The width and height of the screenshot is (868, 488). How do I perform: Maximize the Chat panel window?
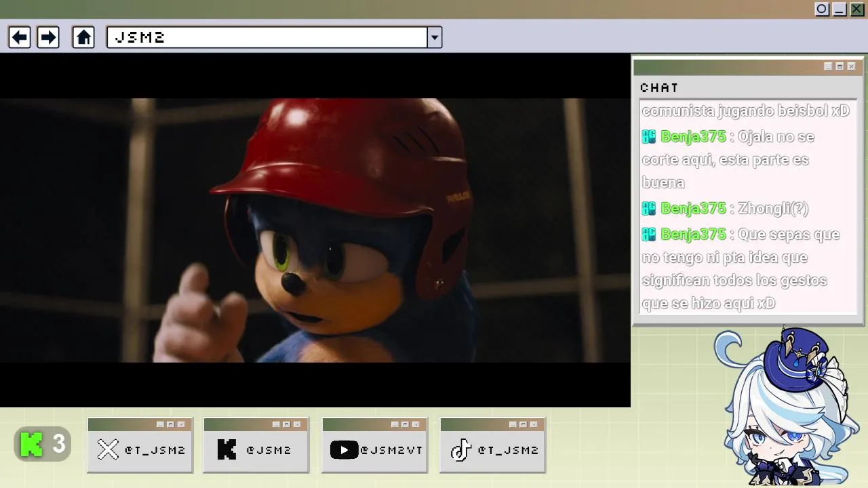(x=840, y=66)
